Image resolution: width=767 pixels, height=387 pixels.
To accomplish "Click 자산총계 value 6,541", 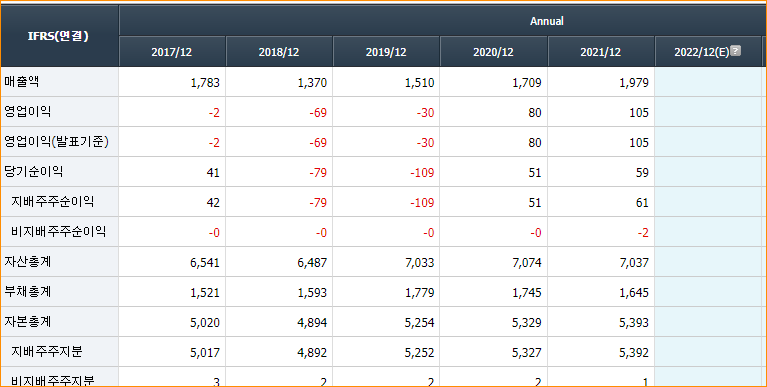I will (205, 263).
